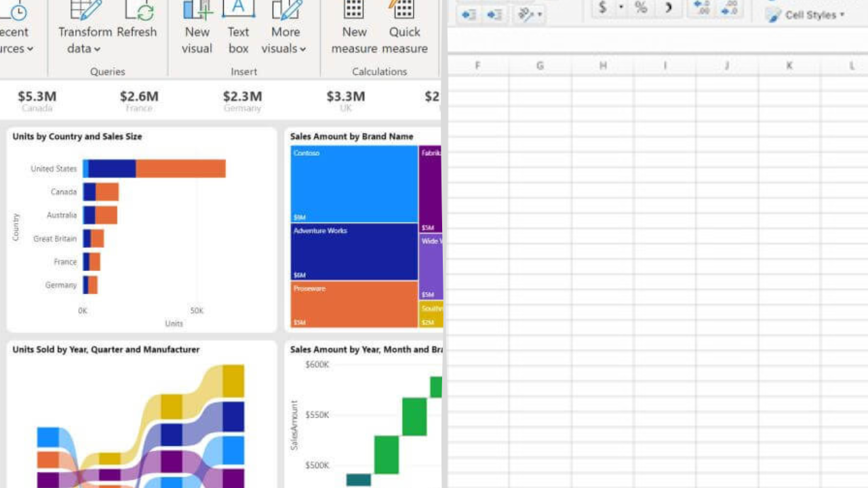Viewport: 868px width, 488px height.
Task: Create a New measure
Action: (354, 27)
